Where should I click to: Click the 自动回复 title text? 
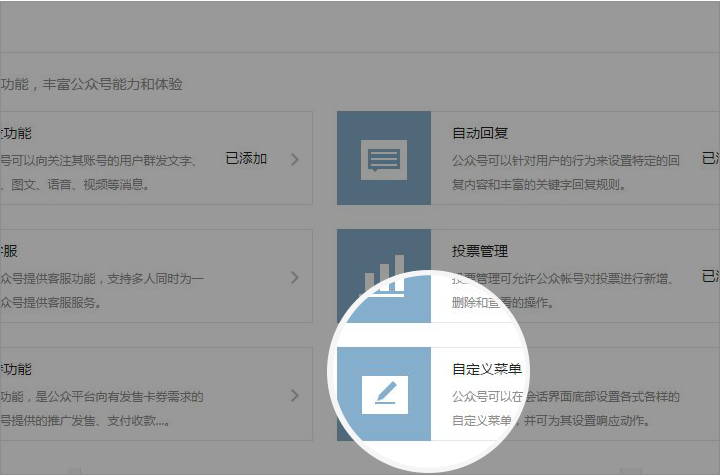480,133
